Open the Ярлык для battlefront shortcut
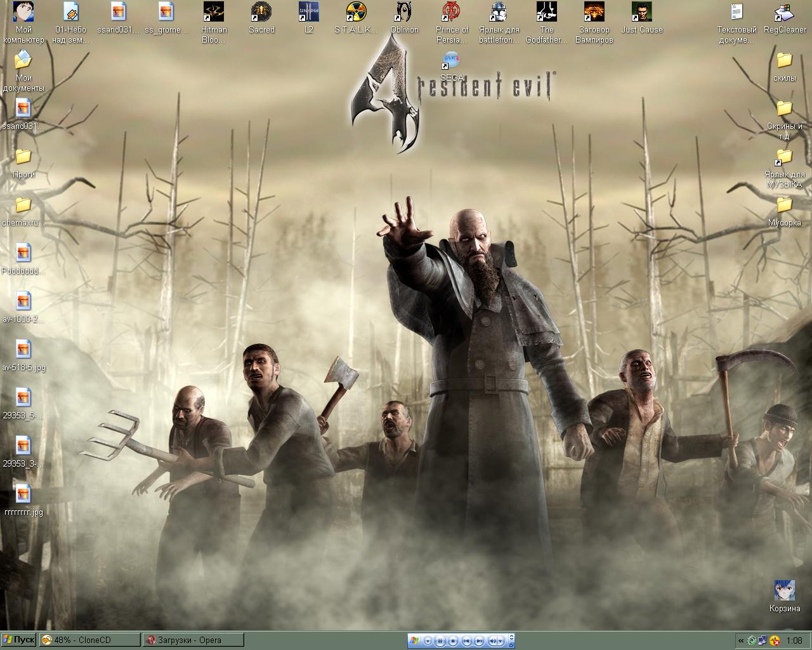Screen dimensions: 812x650 point(499,23)
